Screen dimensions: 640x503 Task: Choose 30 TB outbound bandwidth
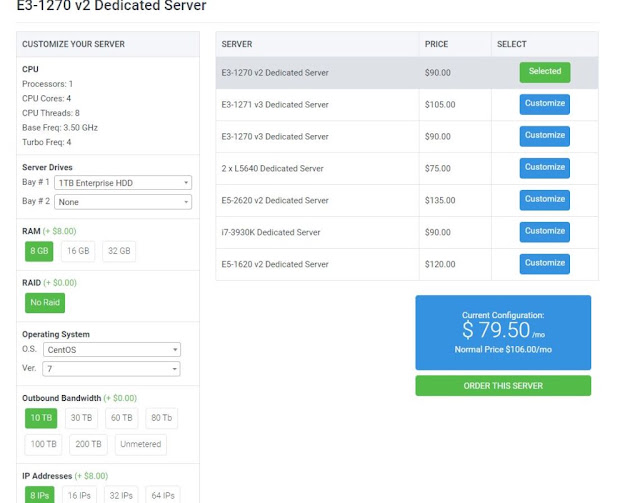pos(81,418)
